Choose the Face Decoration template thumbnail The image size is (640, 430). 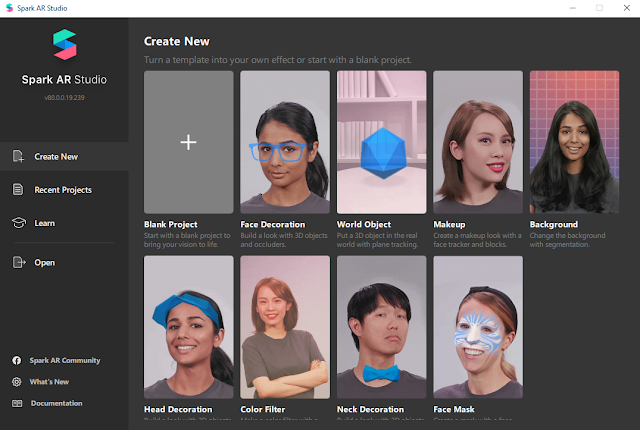[x=285, y=142]
